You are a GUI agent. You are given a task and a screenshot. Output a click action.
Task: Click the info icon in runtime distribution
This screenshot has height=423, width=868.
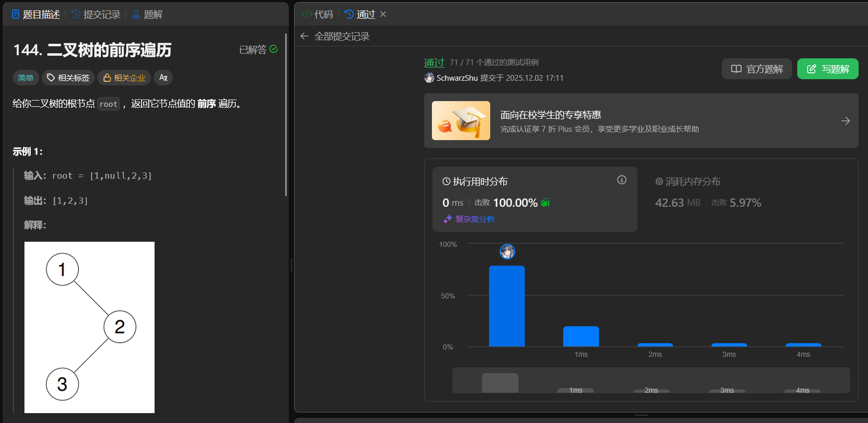tap(621, 180)
